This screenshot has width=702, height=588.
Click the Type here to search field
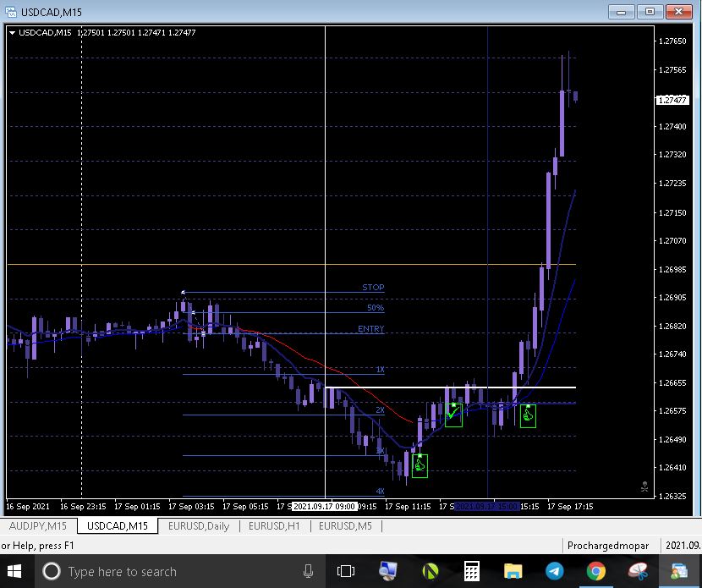(180, 571)
